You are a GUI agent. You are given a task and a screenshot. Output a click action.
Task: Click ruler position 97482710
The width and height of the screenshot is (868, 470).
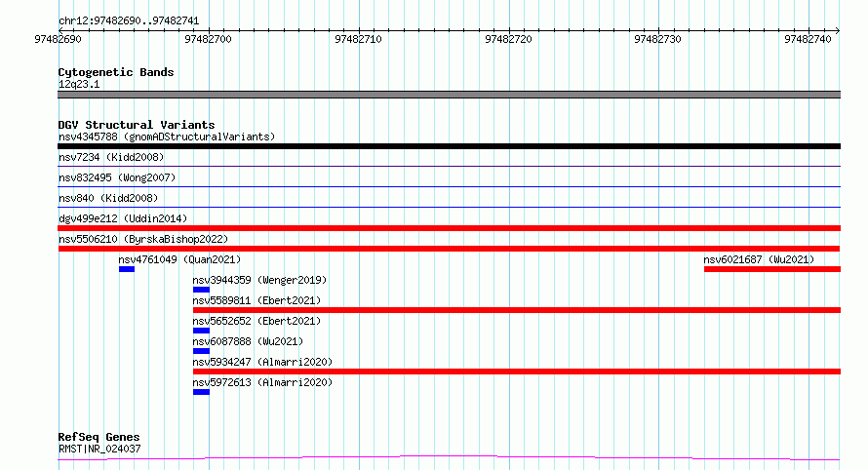[x=358, y=39]
